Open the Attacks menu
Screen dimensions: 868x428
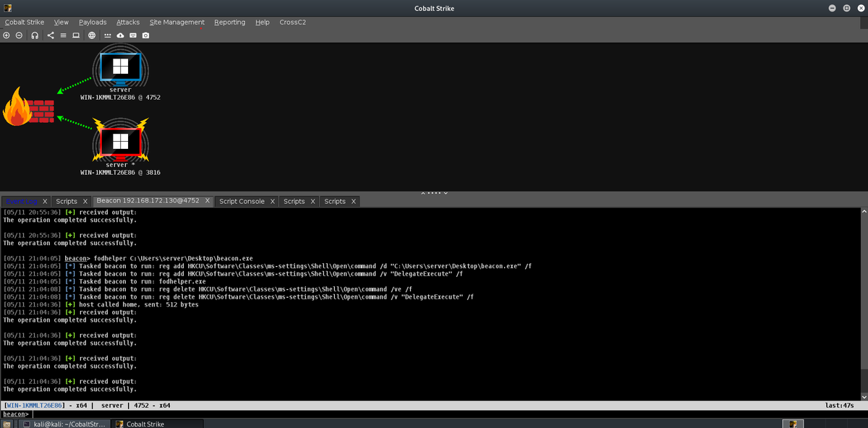[128, 22]
